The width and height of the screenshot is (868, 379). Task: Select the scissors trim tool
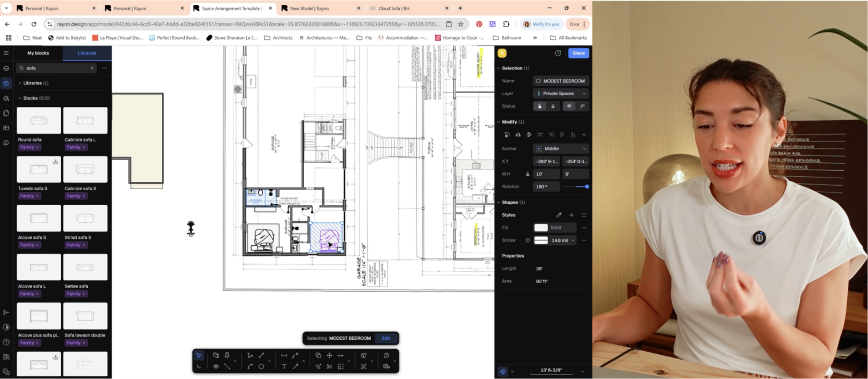click(329, 367)
